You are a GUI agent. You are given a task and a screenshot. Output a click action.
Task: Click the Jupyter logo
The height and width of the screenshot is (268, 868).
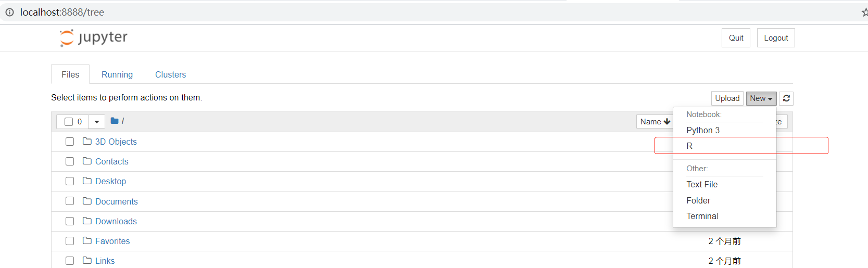[94, 37]
